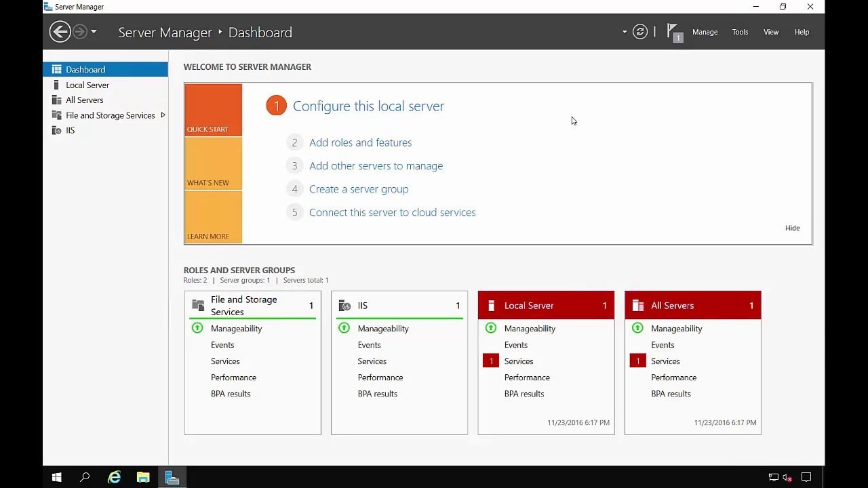Open the IIS tile header
868x488 pixels.
point(399,306)
